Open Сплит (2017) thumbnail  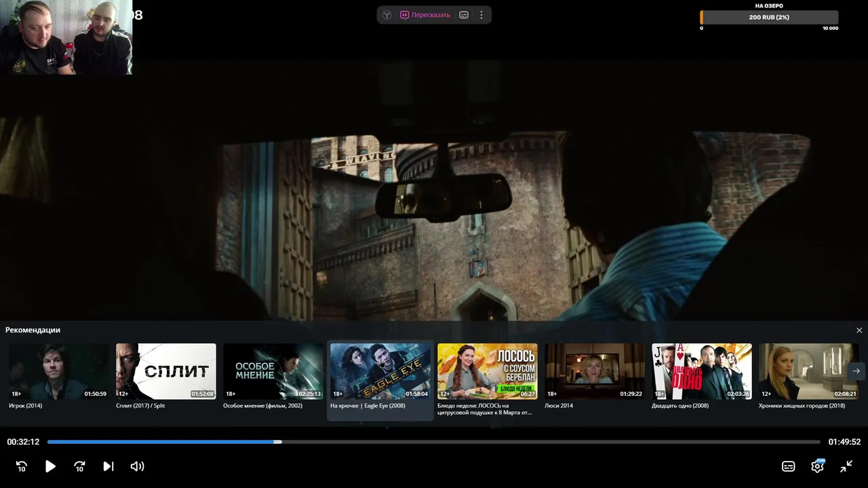(166, 371)
